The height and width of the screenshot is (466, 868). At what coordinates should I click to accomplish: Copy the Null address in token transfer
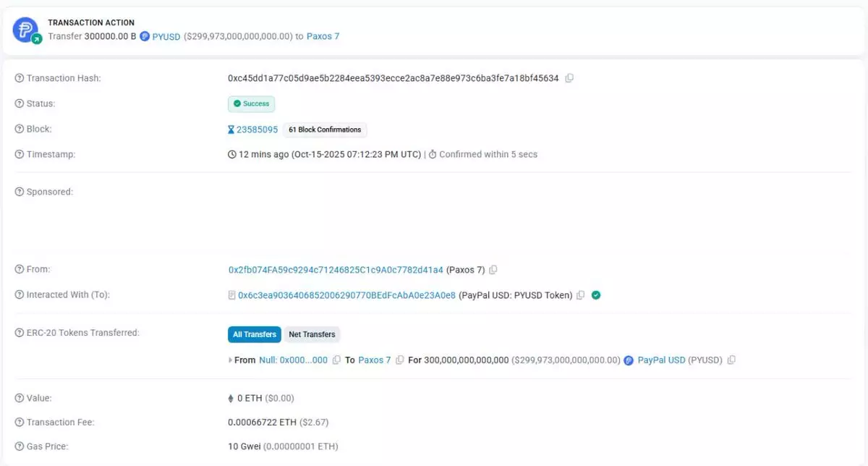click(336, 360)
